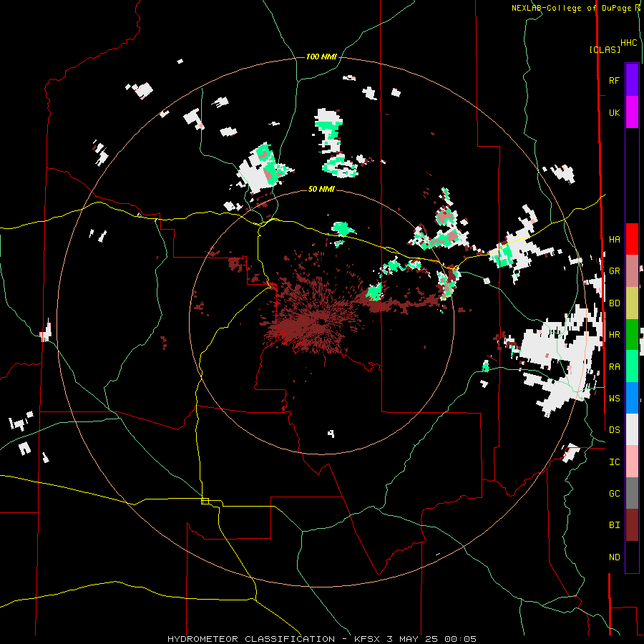Image resolution: width=644 pixels, height=644 pixels.
Task: Click the "HYDROMETEOR CLASSIFICATION" title text
Action: pyautogui.click(x=251, y=639)
